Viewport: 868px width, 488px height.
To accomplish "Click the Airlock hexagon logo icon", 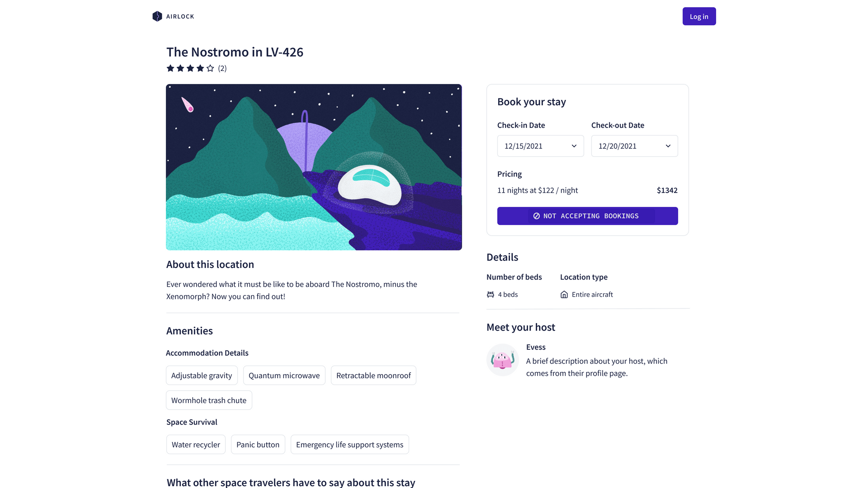I will pos(157,16).
